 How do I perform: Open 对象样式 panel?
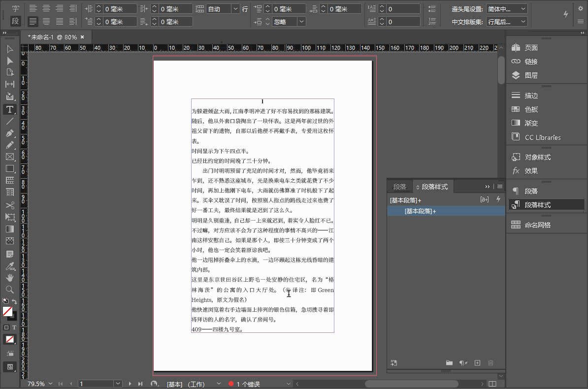(531, 157)
